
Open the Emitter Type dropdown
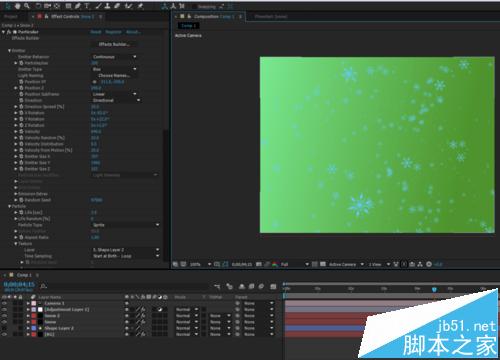coord(114,69)
